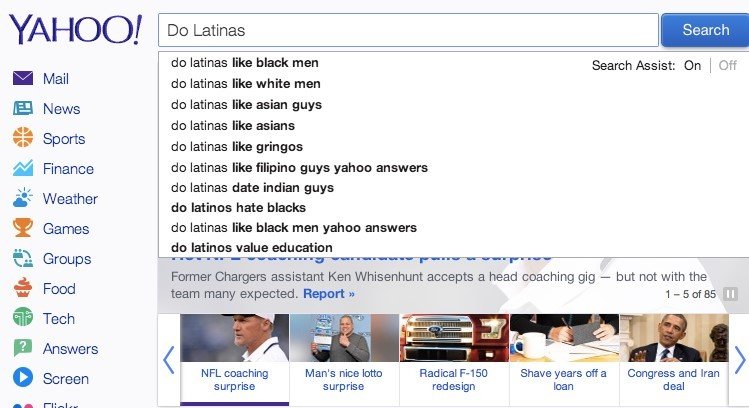Viewport: 749px width, 408px height.
Task: Open the Answers link
Action: (x=71, y=349)
